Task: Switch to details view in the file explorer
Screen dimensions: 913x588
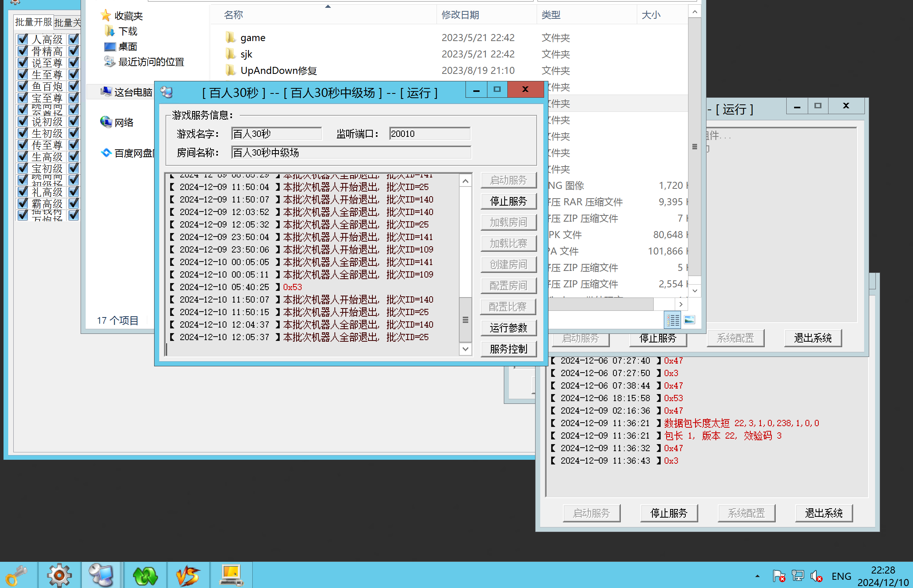Action: 672,320
